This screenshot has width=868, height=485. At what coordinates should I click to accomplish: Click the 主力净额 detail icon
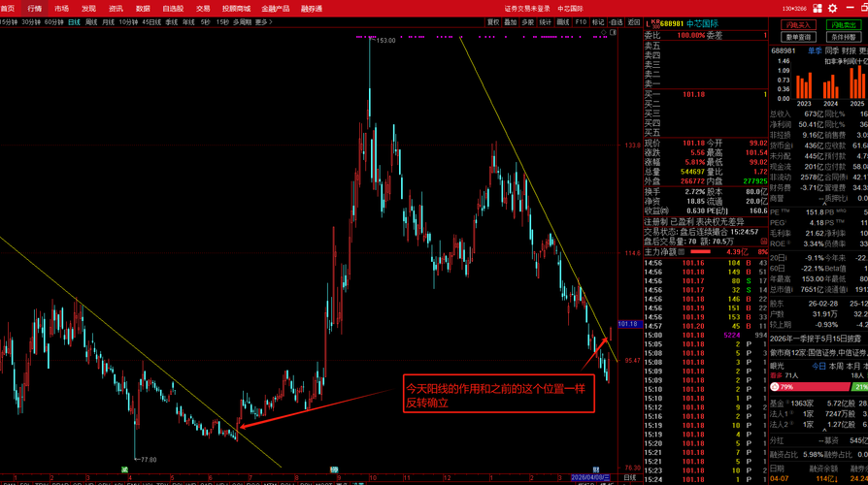(x=682, y=252)
